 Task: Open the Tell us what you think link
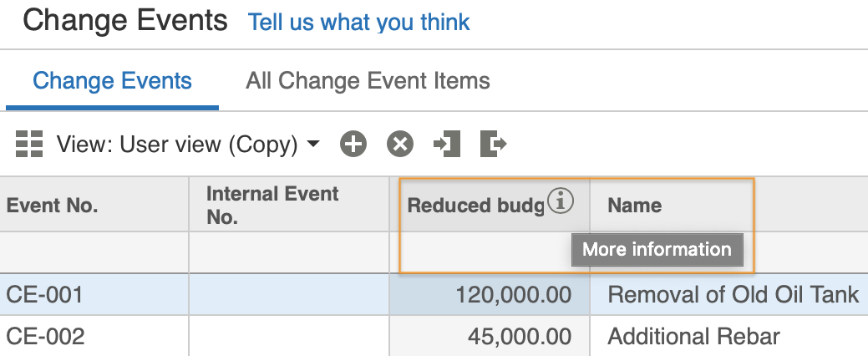(358, 23)
